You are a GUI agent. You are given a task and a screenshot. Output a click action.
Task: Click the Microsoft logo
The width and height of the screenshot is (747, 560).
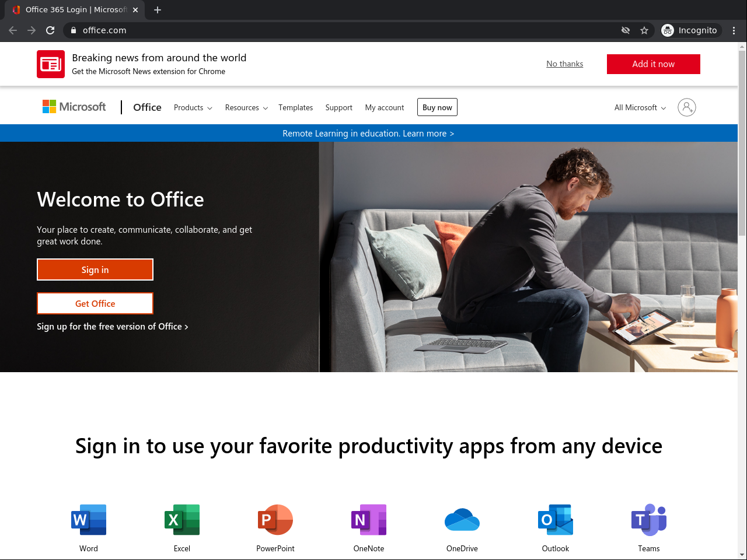pyautogui.click(x=74, y=107)
